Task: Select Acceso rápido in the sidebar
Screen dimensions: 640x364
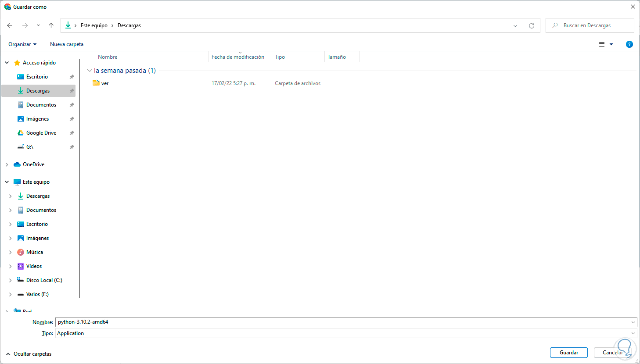Action: (39, 63)
